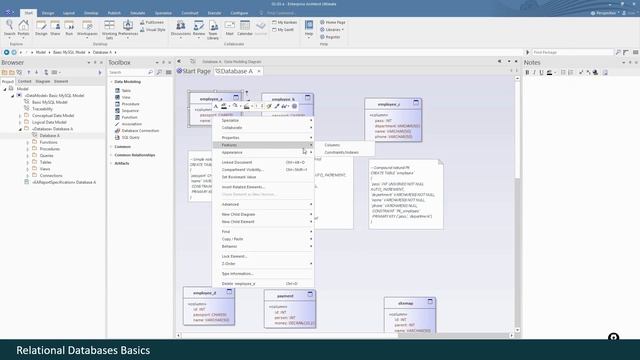Select the Sequence tool in Toolbox

[127, 111]
